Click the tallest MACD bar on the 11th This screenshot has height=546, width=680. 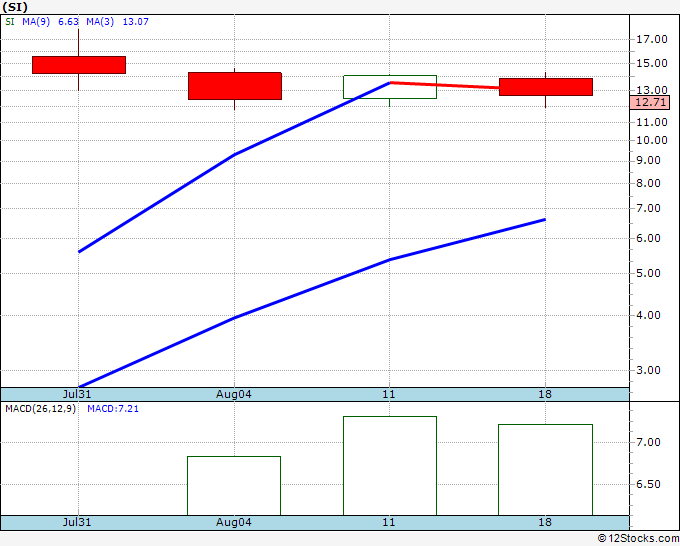tap(390, 466)
